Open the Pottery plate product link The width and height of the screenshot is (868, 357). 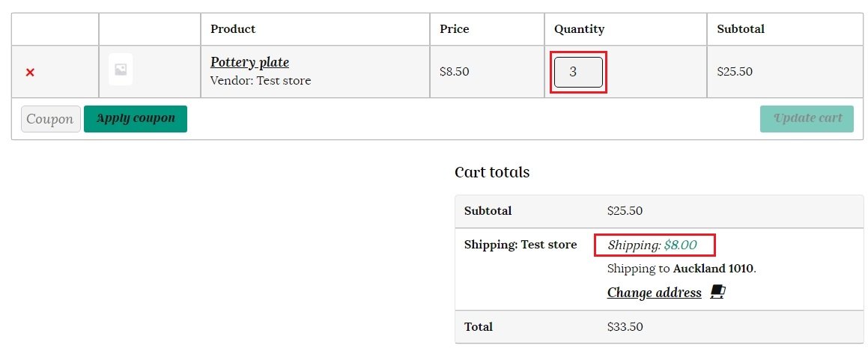click(x=249, y=62)
